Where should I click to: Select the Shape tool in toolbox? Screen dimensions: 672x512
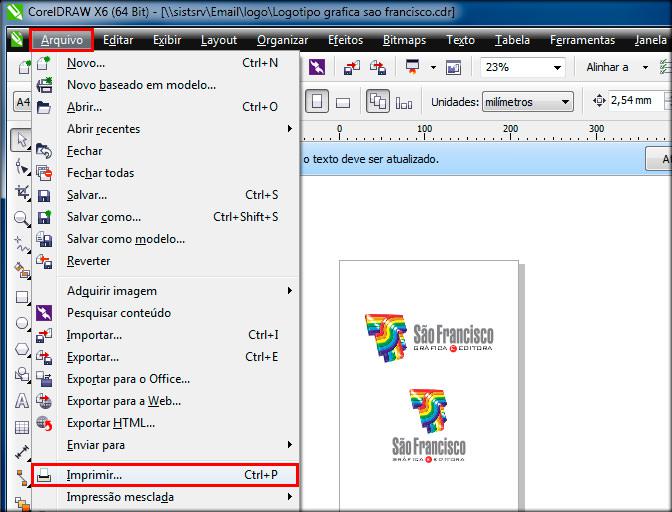21,166
